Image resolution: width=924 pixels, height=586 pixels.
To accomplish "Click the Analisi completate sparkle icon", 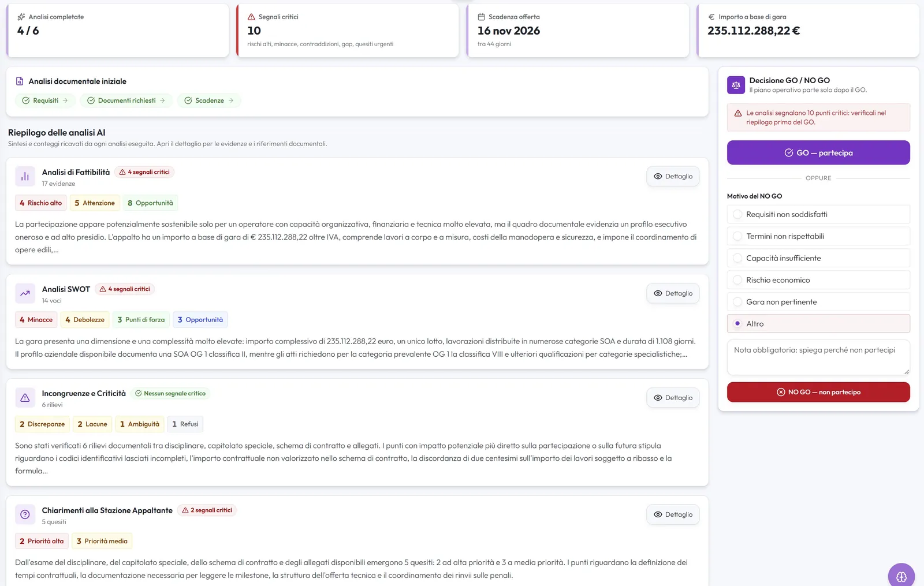I will [x=21, y=17].
